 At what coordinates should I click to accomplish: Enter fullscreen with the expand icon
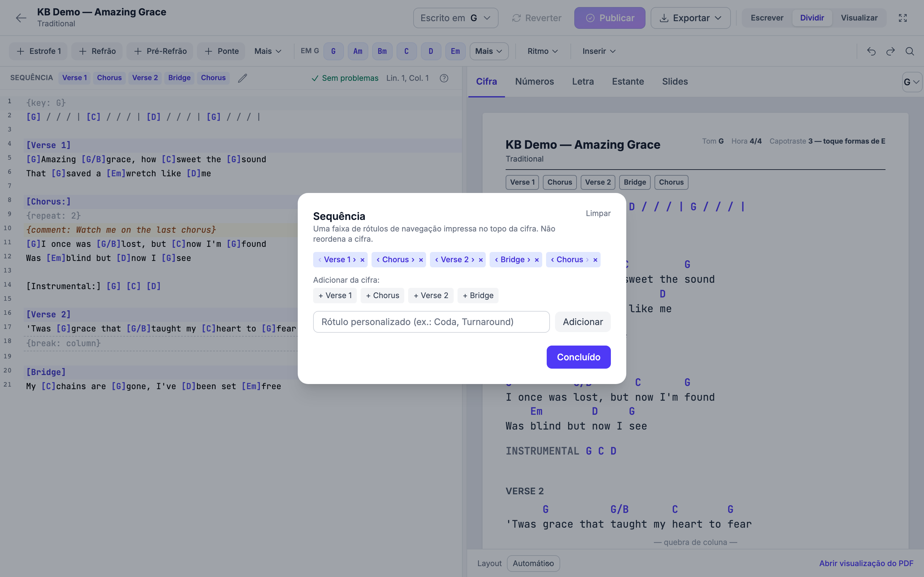point(903,18)
